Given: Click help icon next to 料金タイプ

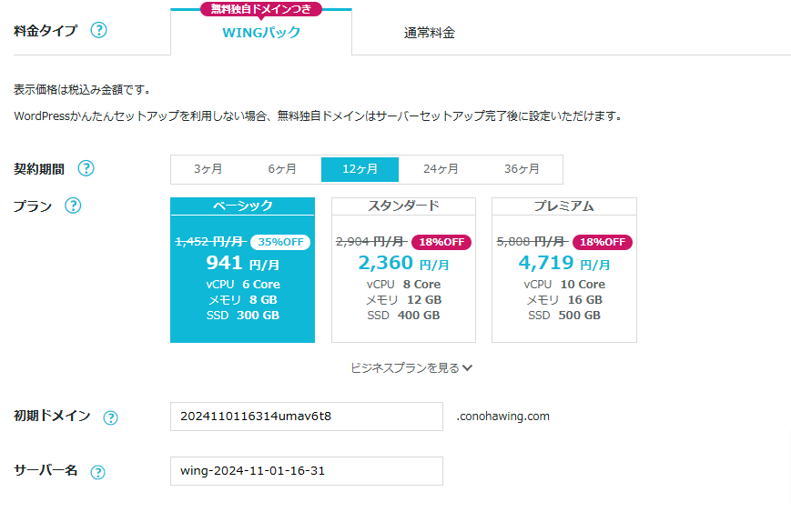Looking at the screenshot, I should pos(98,30).
